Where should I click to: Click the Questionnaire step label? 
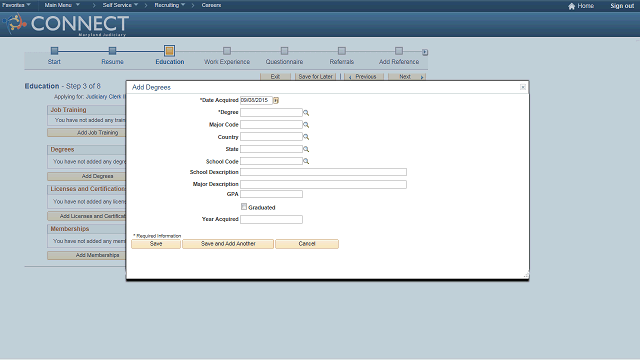point(284,62)
